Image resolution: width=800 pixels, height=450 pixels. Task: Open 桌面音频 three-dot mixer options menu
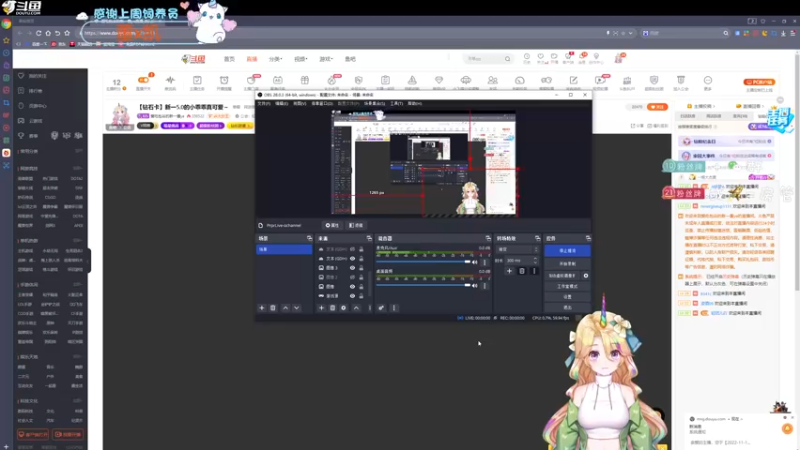[485, 286]
